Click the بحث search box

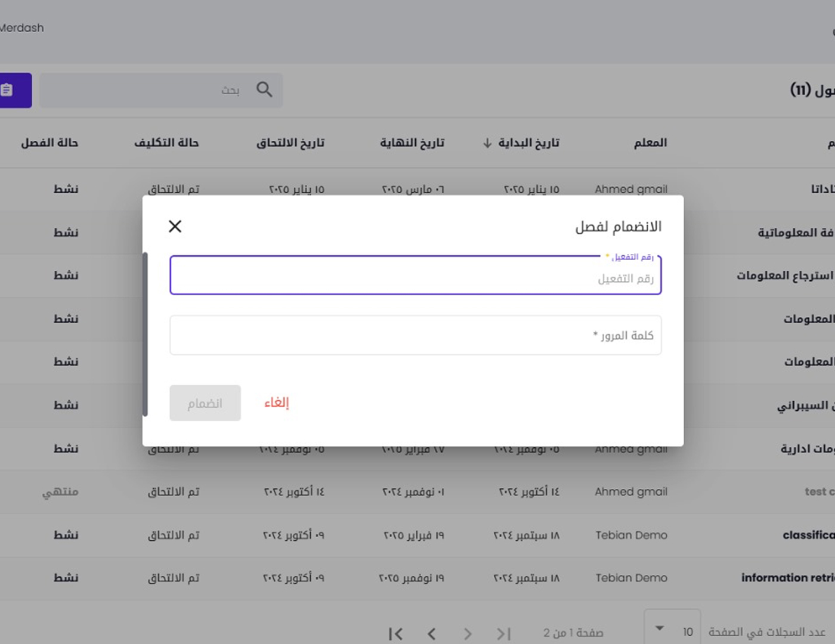161,90
